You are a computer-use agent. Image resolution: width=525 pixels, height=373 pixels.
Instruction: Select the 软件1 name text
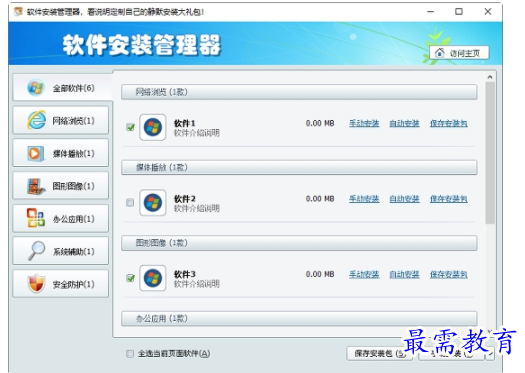click(184, 123)
